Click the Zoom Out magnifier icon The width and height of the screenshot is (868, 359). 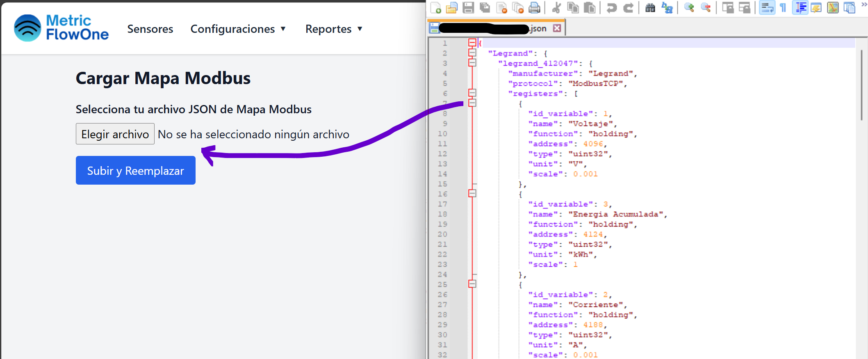tap(706, 8)
